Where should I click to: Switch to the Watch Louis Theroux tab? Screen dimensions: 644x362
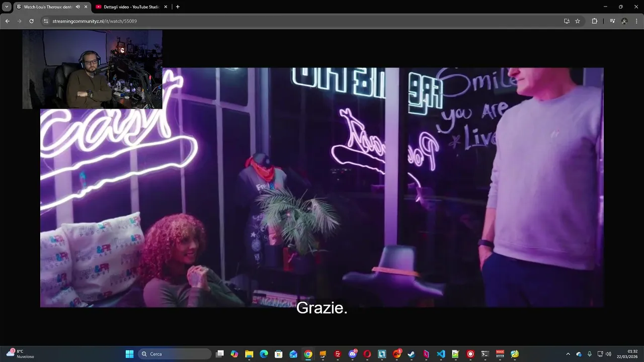click(x=48, y=7)
